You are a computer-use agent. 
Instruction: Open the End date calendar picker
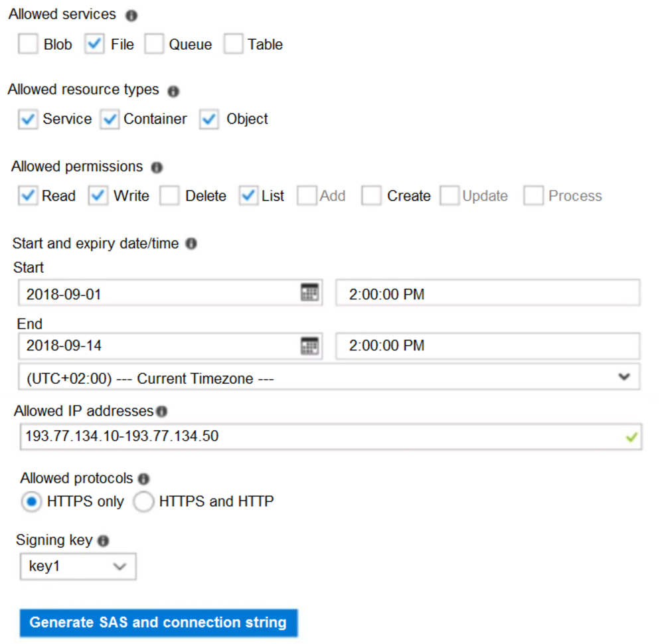point(310,345)
